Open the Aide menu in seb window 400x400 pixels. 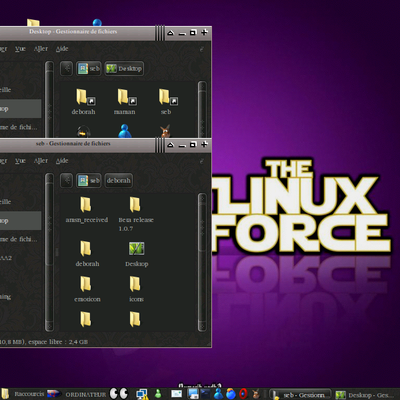(x=62, y=161)
